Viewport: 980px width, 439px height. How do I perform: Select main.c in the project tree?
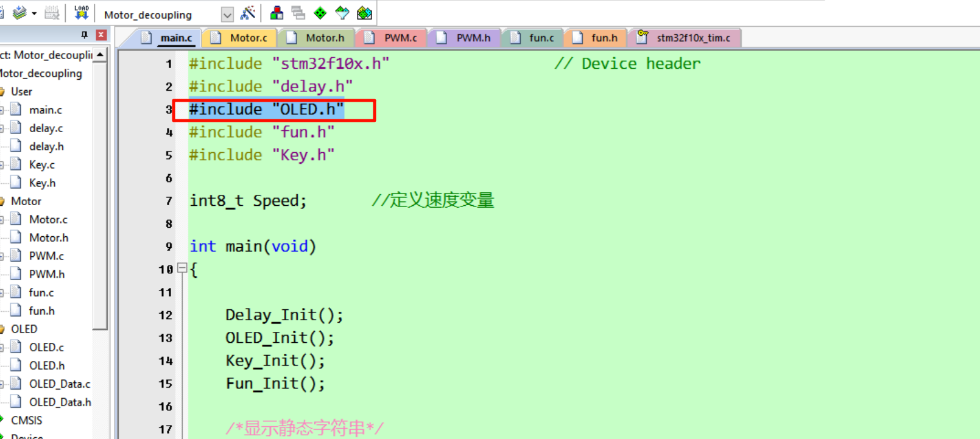point(46,110)
